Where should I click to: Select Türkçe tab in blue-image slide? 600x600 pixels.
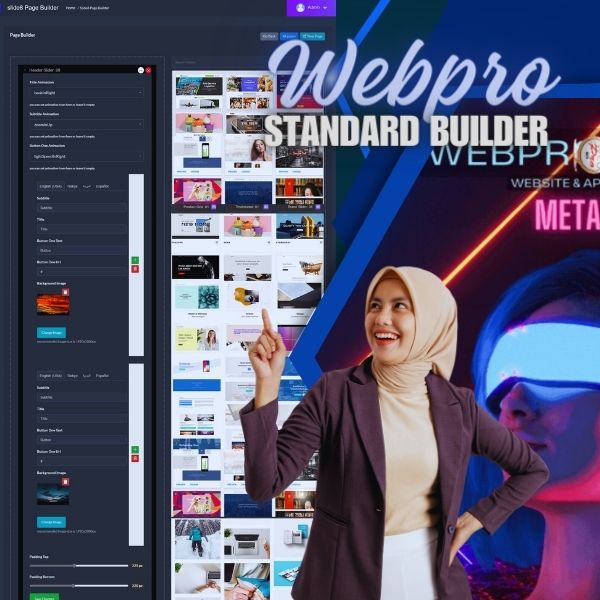tap(72, 376)
